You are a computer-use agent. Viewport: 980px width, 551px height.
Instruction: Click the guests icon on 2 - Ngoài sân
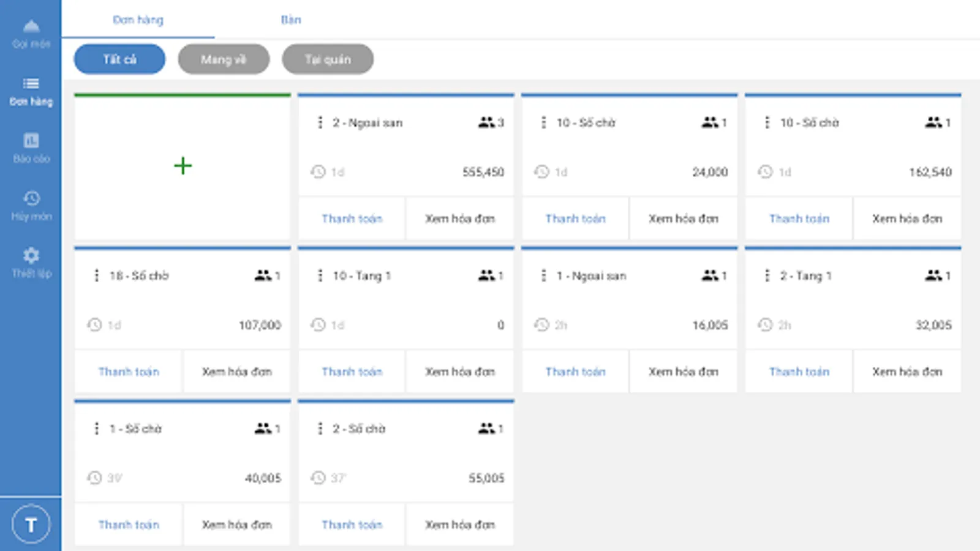pos(486,122)
